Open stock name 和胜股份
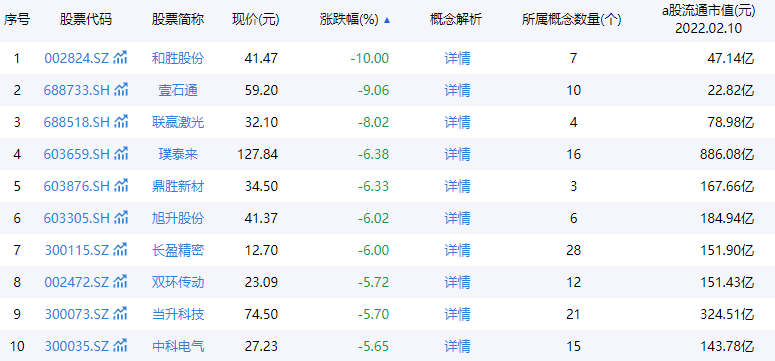Screen dimensions: 775x361 point(178,59)
